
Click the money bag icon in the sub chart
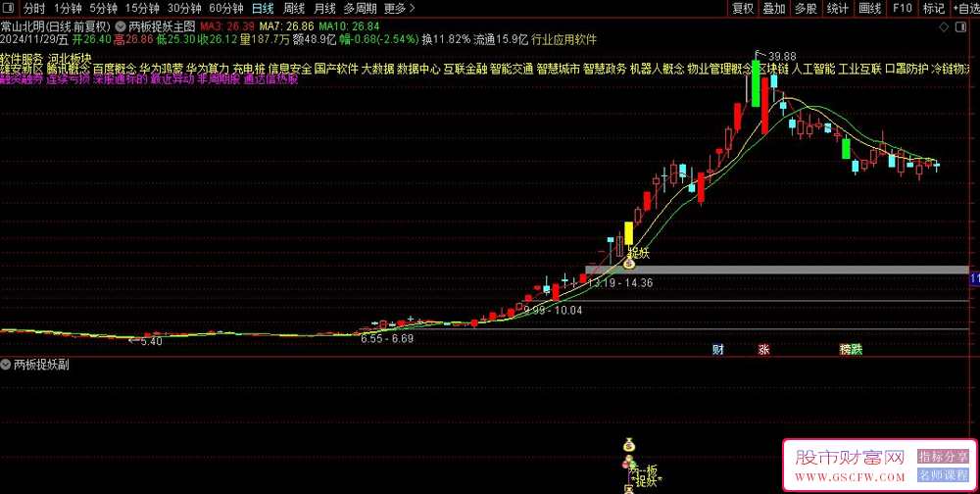(629, 445)
